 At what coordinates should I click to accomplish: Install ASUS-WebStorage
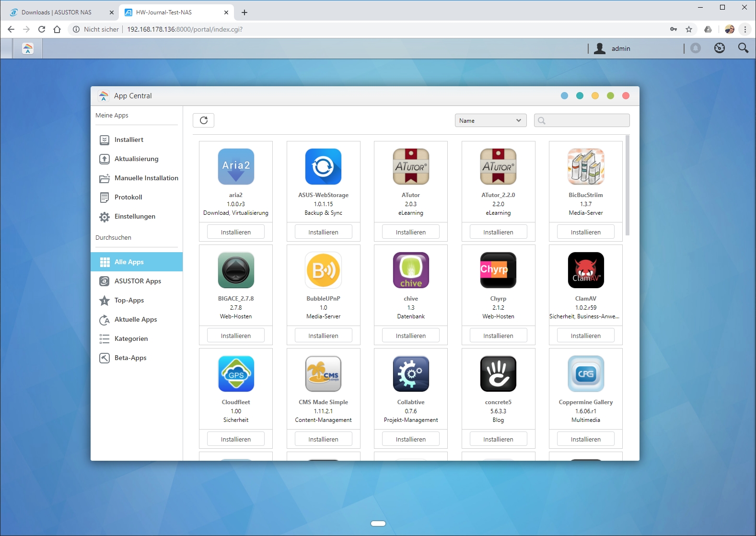323,232
